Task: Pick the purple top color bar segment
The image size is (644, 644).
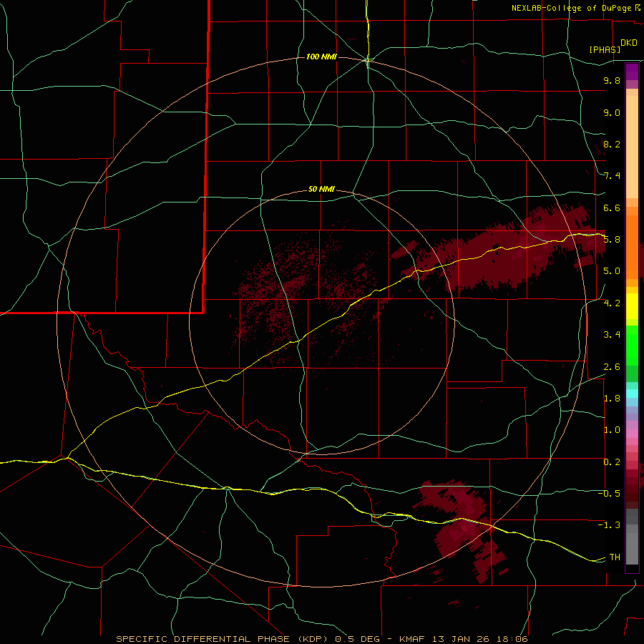Action: pyautogui.click(x=632, y=72)
